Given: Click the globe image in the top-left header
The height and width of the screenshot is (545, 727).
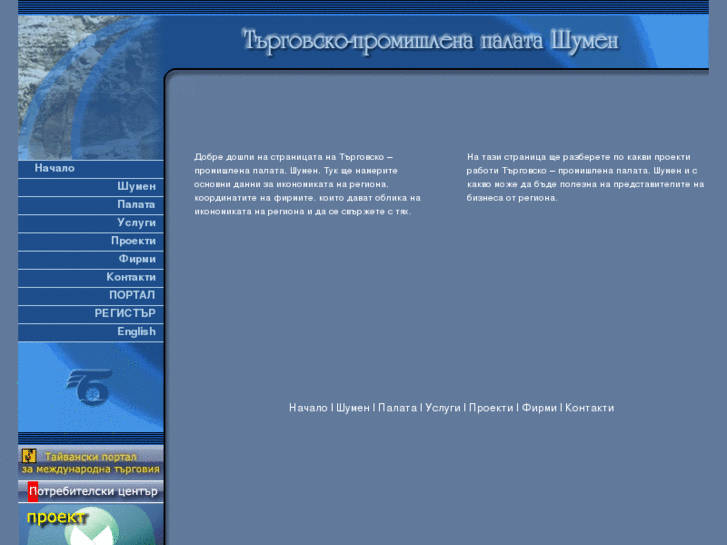Looking at the screenshot, I should pos(91,88).
